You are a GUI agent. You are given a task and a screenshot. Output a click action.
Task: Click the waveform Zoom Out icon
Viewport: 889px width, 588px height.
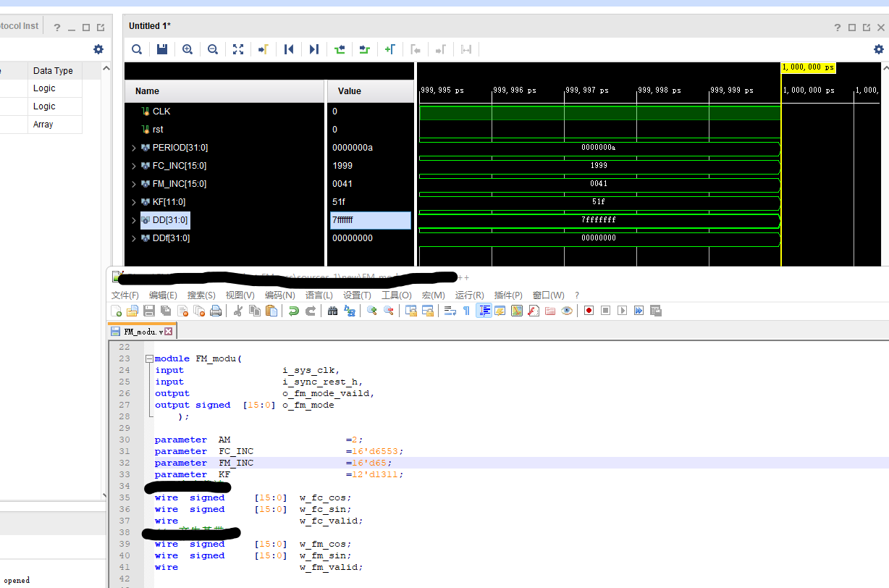pyautogui.click(x=213, y=49)
